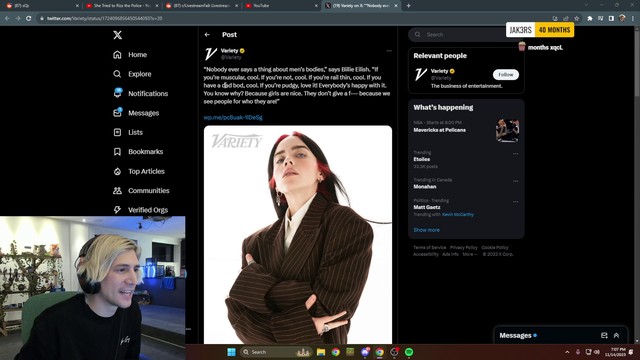
Task: Open the Accessibility footer link
Action: 426,254
